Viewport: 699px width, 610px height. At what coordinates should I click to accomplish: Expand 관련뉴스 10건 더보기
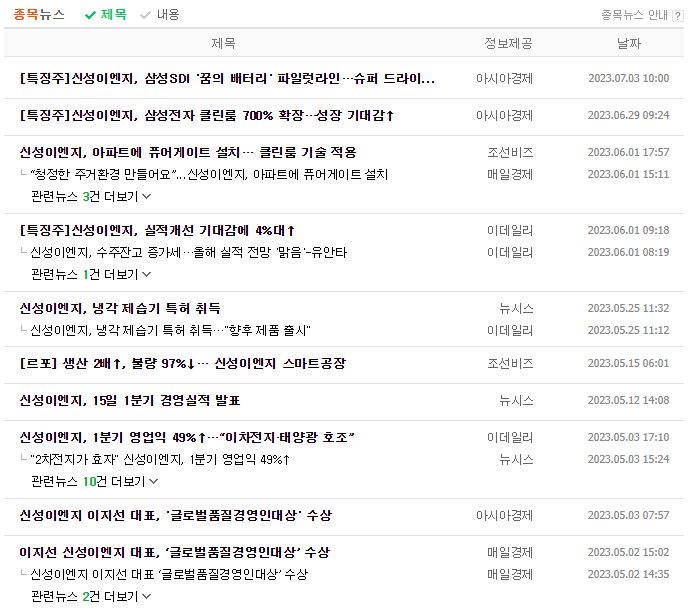pos(95,481)
